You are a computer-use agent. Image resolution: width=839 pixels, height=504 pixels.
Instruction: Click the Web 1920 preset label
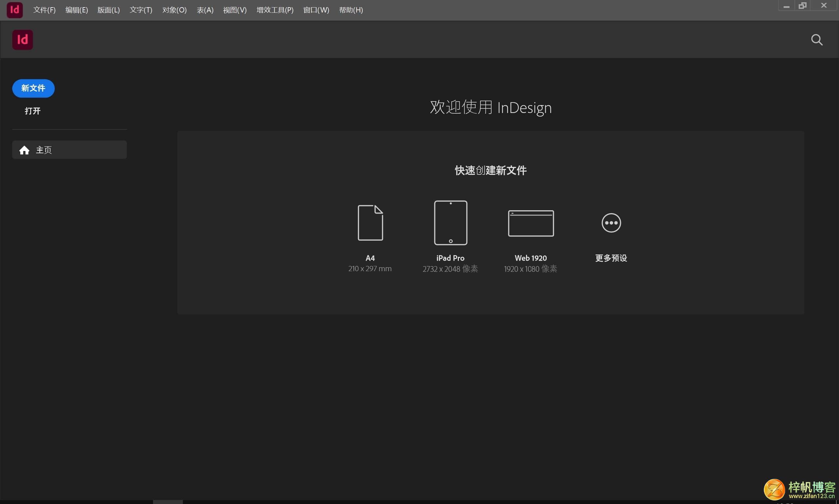tap(531, 258)
